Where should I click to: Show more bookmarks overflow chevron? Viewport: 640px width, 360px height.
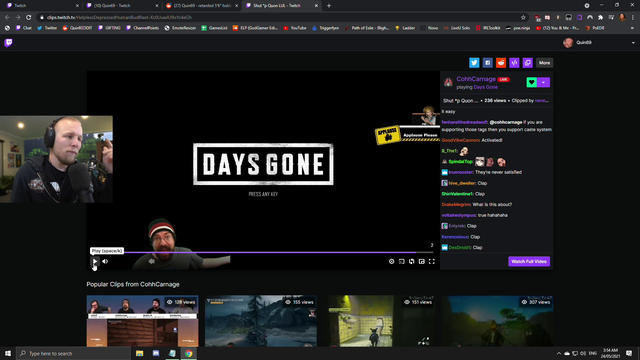[x=633, y=28]
